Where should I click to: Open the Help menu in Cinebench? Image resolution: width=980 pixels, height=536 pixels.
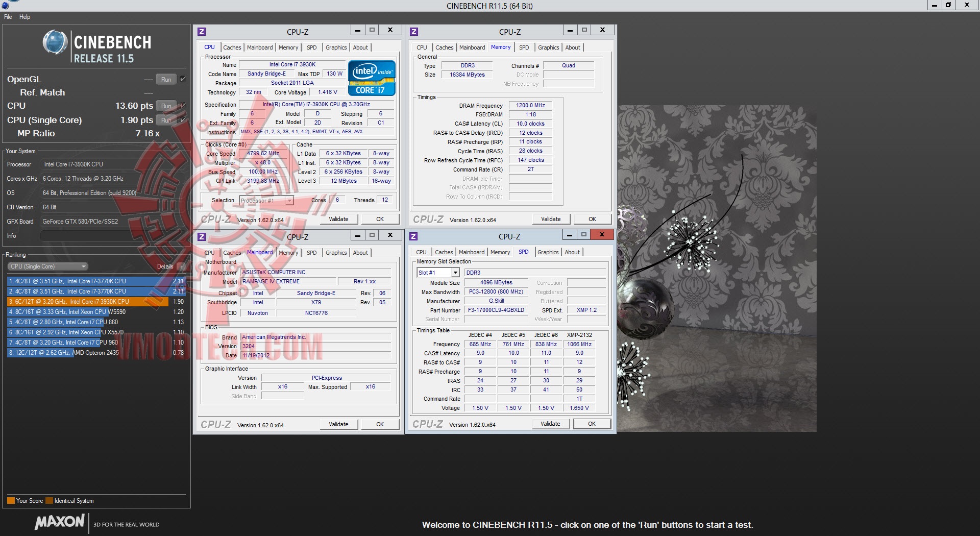tap(25, 17)
